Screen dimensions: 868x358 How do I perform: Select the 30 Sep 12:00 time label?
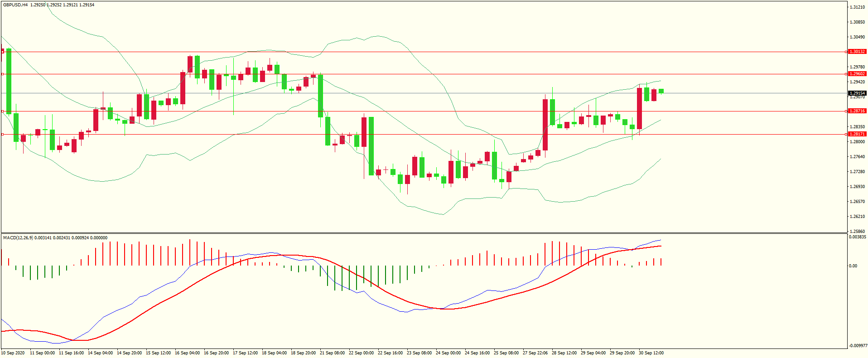(x=651, y=353)
